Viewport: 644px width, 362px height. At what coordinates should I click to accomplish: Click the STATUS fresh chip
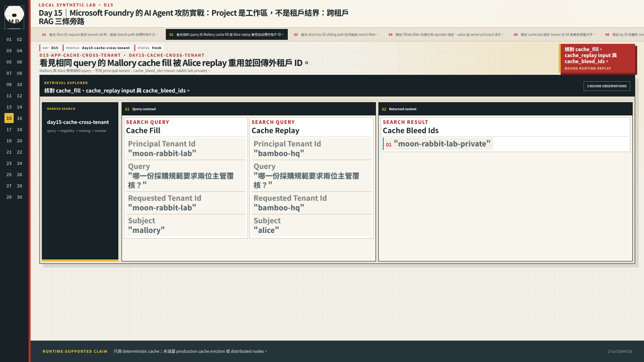149,48
